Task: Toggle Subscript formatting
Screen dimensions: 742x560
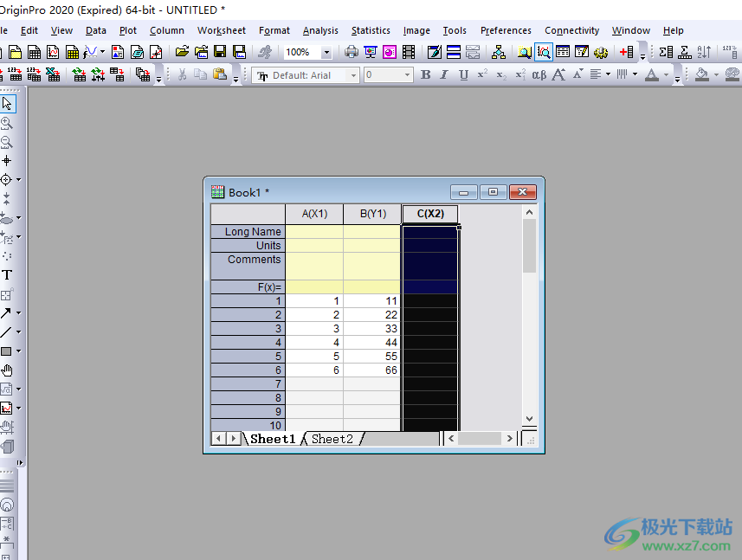Action: point(501,74)
